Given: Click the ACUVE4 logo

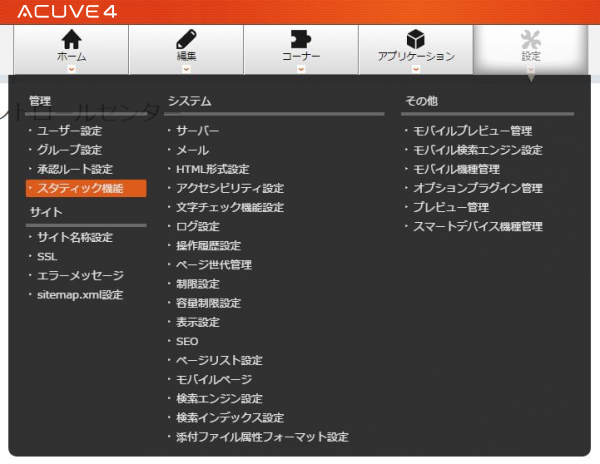Looking at the screenshot, I should [67, 11].
